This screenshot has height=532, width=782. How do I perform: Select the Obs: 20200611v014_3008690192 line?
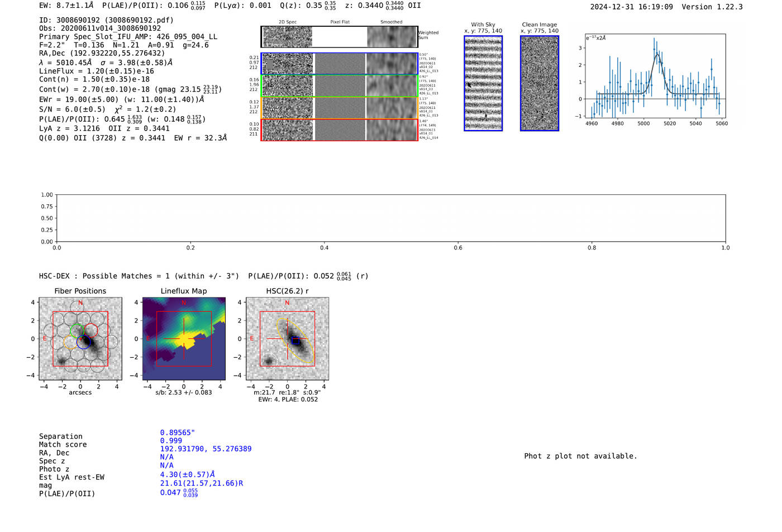pyautogui.click(x=100, y=28)
